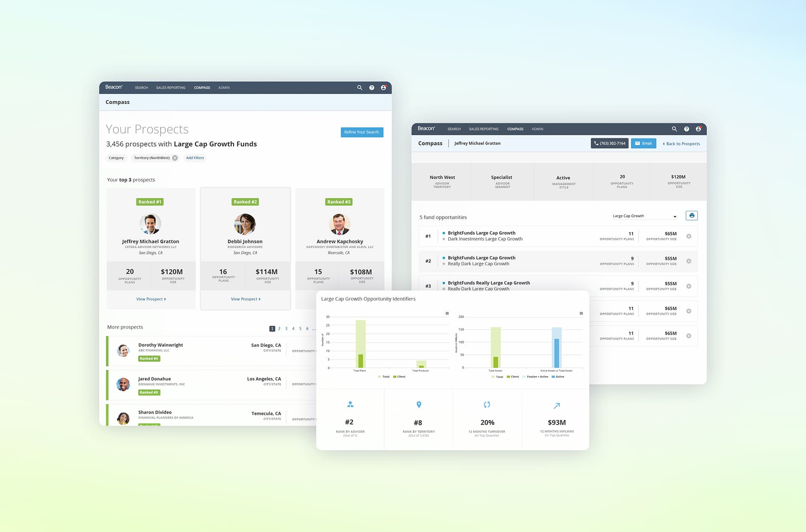Click the Add Filters link
Screen dimensions: 806x532
pyautogui.click(x=195, y=158)
